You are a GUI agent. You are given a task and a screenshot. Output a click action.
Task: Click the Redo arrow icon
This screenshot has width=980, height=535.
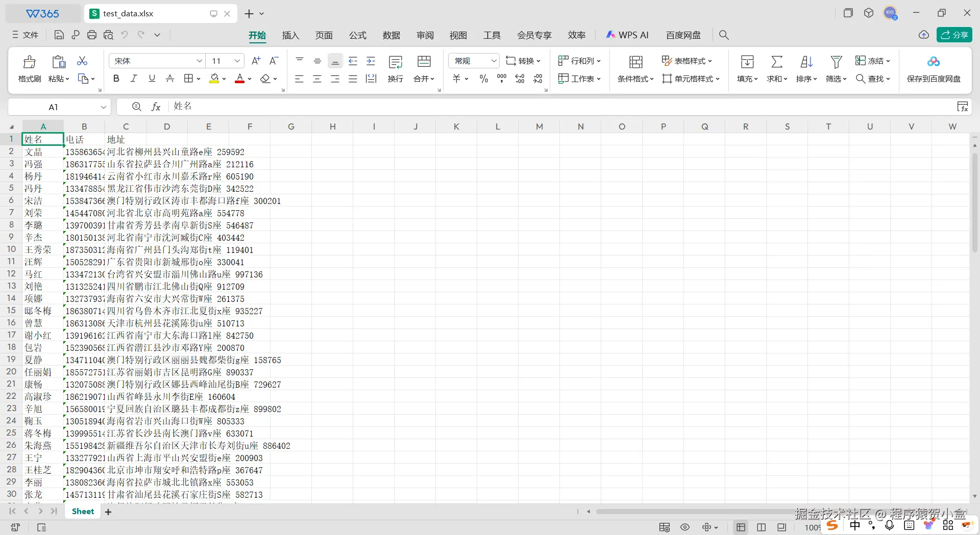(x=141, y=35)
